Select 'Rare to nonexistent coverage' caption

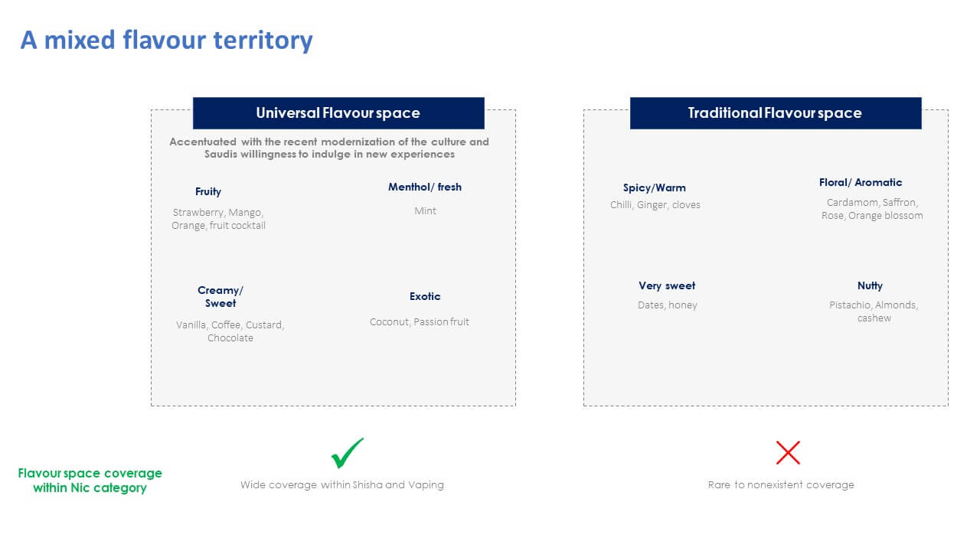point(781,484)
